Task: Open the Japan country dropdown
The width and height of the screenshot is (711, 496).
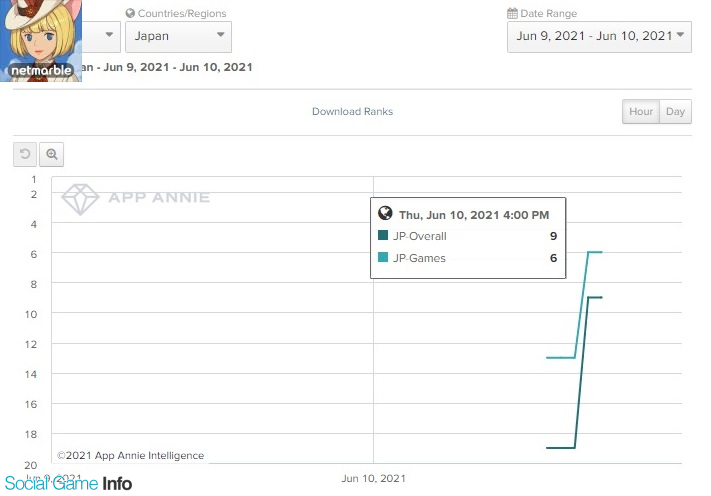Action: tap(178, 36)
